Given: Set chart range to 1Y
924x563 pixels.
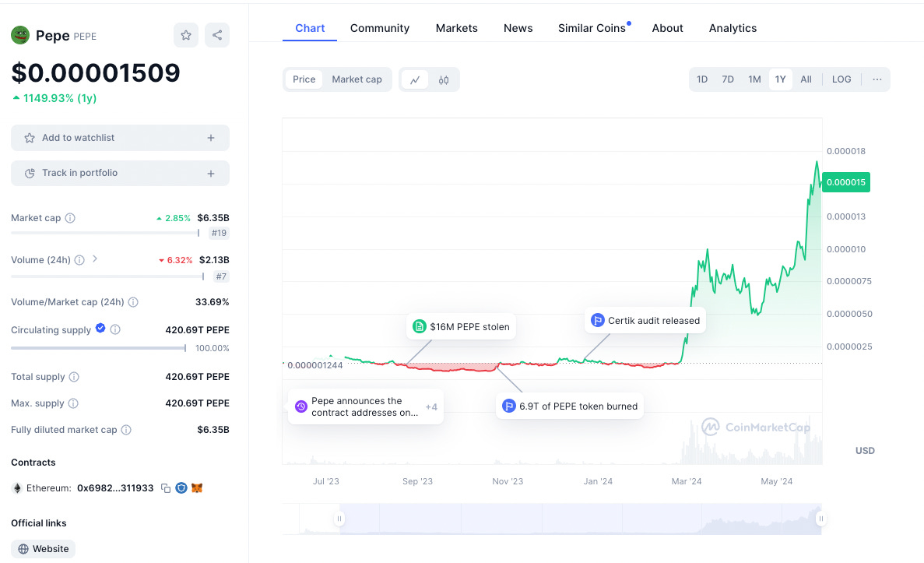Looking at the screenshot, I should point(780,79).
